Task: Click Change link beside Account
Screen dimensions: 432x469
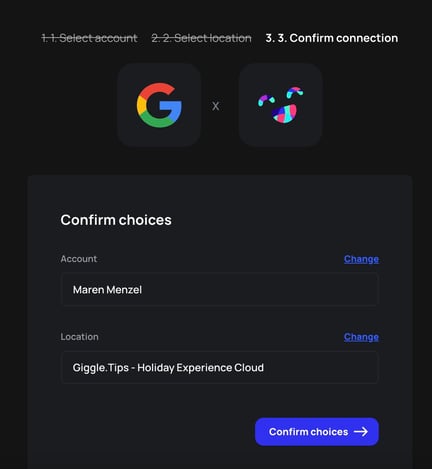Action: click(x=361, y=259)
